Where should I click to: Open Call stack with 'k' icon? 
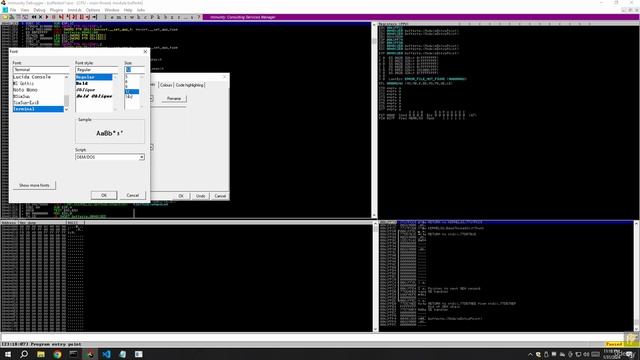tap(159, 17)
